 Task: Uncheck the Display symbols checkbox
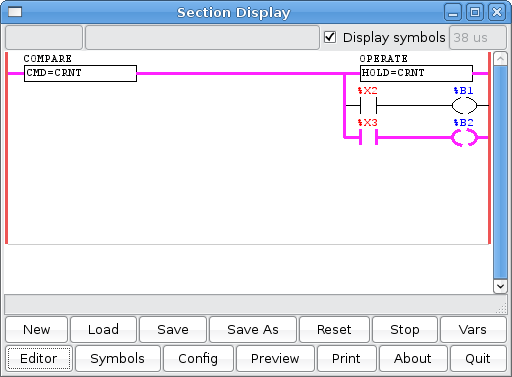click(330, 37)
